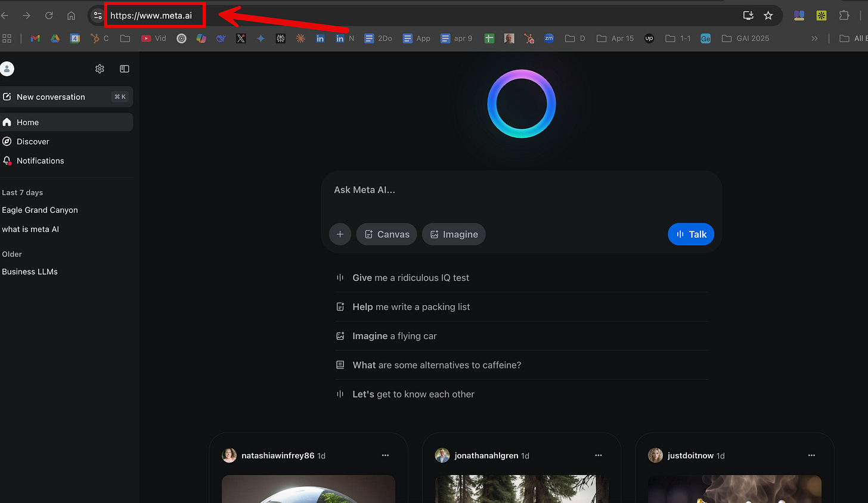The height and width of the screenshot is (503, 868).
Task: Click the install app icon in address bar
Action: [748, 15]
